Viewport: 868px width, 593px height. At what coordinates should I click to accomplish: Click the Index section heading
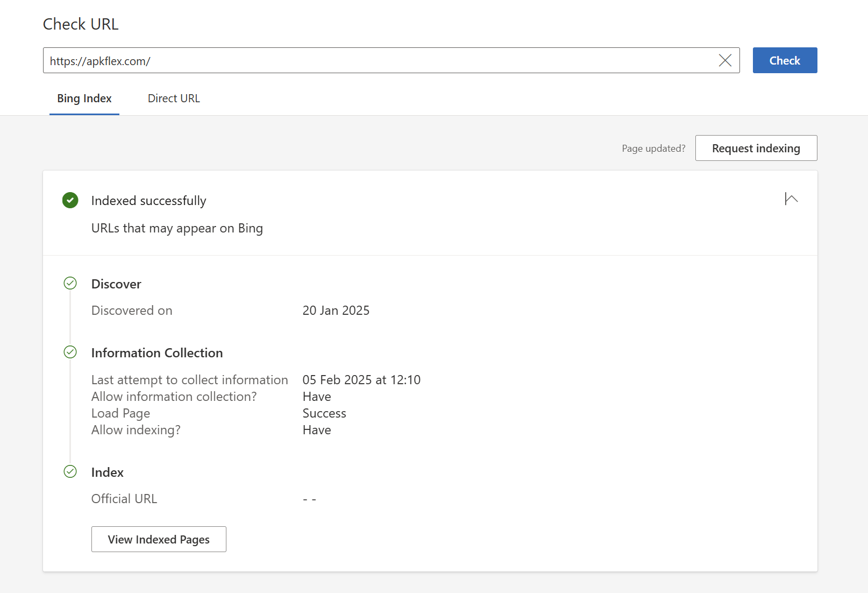coord(108,472)
